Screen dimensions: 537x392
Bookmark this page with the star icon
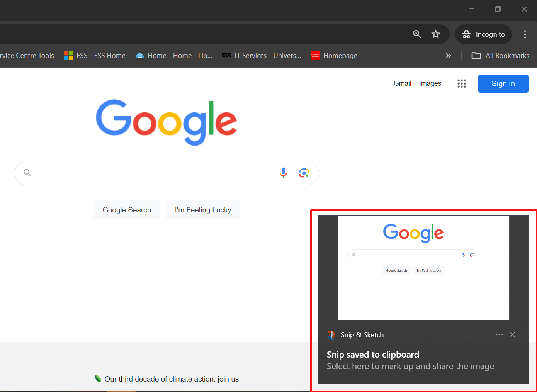click(436, 34)
